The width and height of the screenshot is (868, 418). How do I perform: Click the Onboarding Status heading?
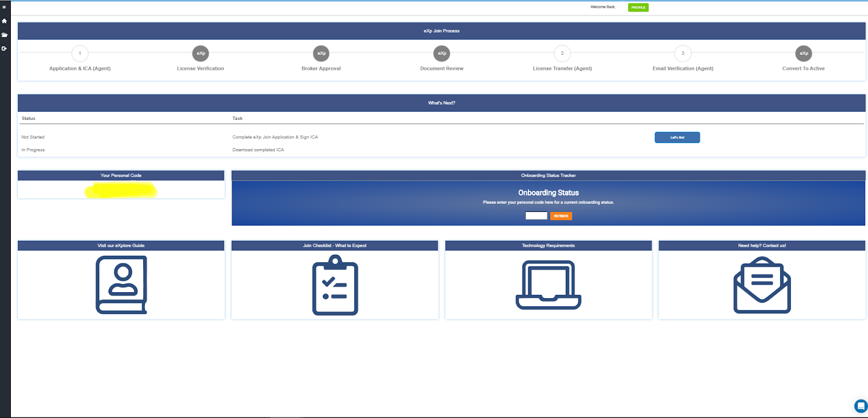(548, 193)
